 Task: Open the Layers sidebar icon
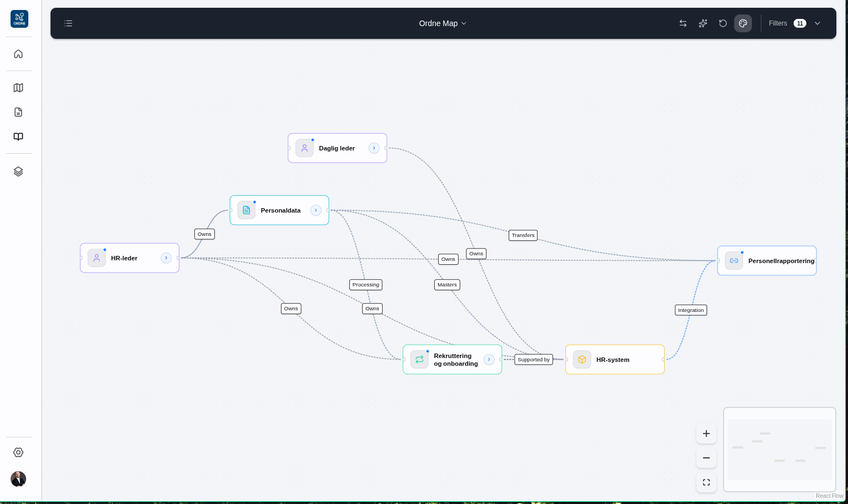coord(18,172)
